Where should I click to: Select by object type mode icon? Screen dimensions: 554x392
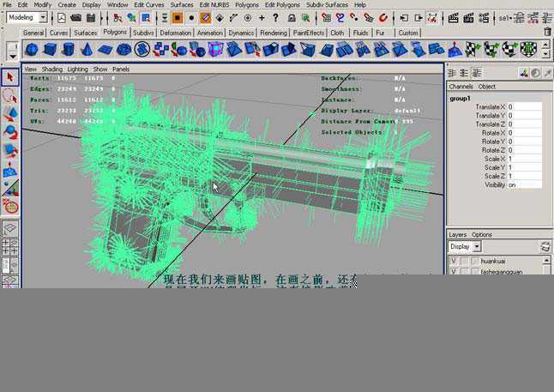(131, 18)
